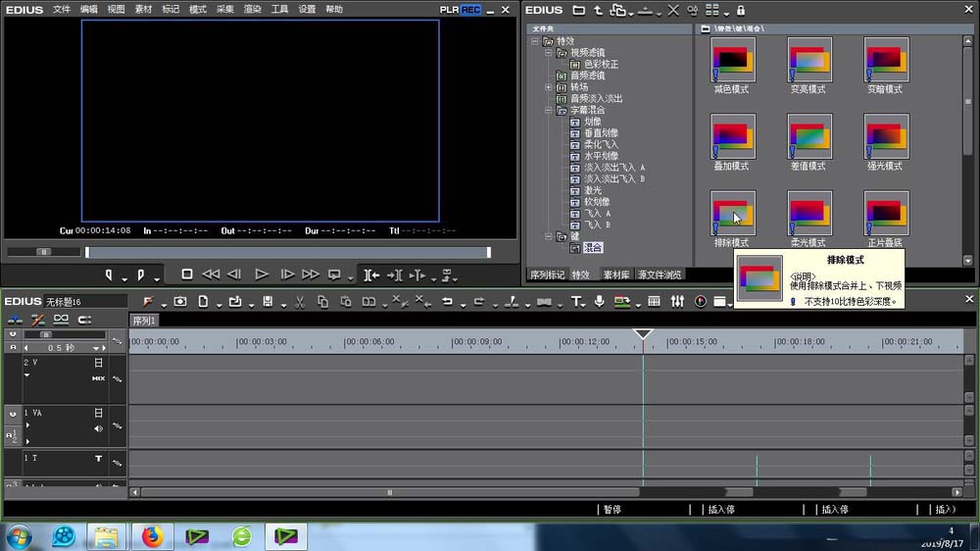The image size is (980, 551).
Task: Open the 渲染 menu in the menu bar
Action: click(x=252, y=9)
